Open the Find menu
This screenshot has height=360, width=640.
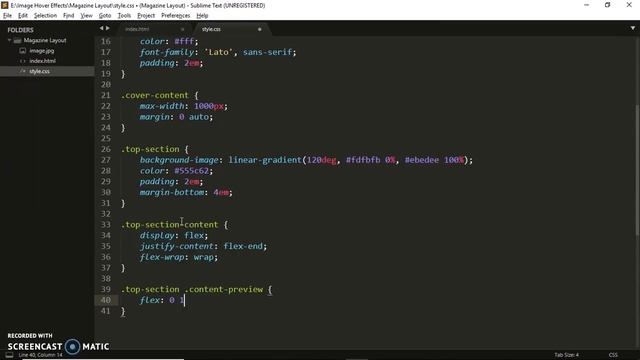click(x=69, y=16)
